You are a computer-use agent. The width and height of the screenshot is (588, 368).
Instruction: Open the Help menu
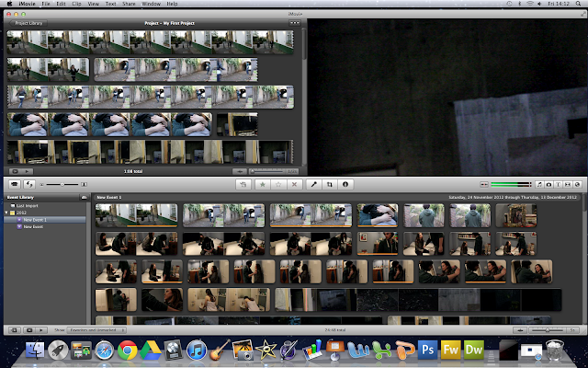click(x=172, y=4)
